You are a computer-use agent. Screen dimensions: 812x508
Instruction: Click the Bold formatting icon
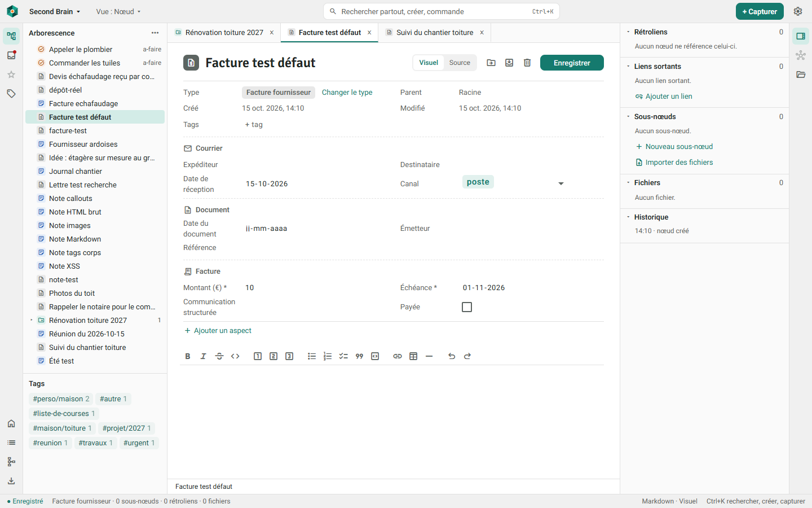(188, 356)
